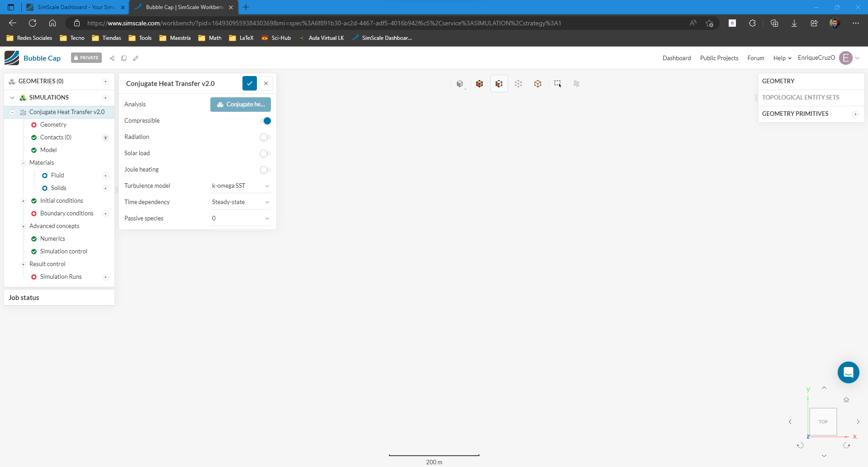The height and width of the screenshot is (467, 868).
Task: Collapse the Materials tree node
Action: pos(23,163)
